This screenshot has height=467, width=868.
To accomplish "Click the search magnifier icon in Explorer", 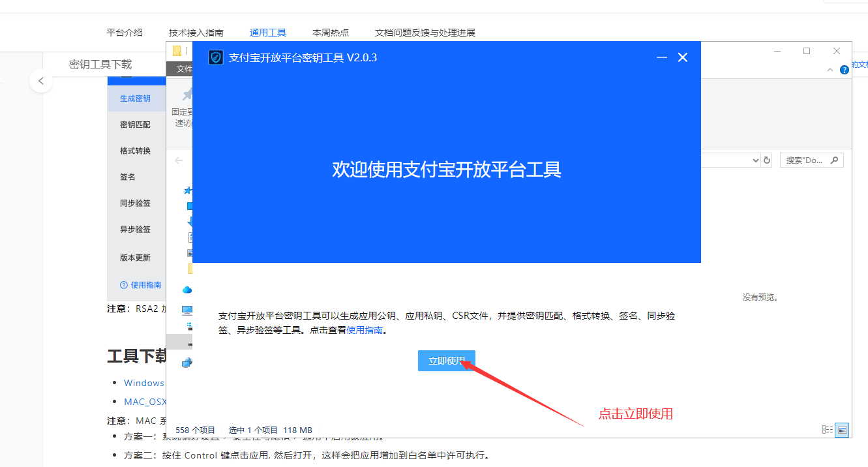I will tap(834, 160).
